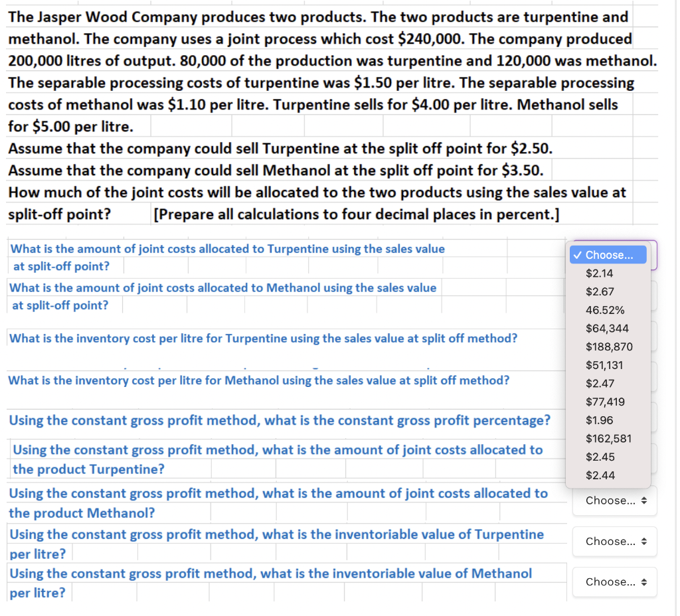This screenshot has width=680, height=616.
Task: Click question text about Turpentine sales value joint costs
Action: click(228, 258)
